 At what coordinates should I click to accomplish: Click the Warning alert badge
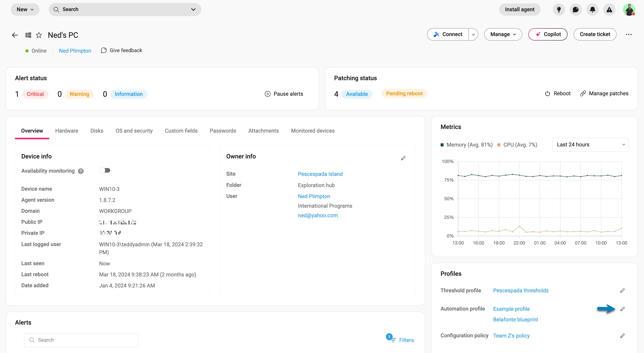point(79,94)
